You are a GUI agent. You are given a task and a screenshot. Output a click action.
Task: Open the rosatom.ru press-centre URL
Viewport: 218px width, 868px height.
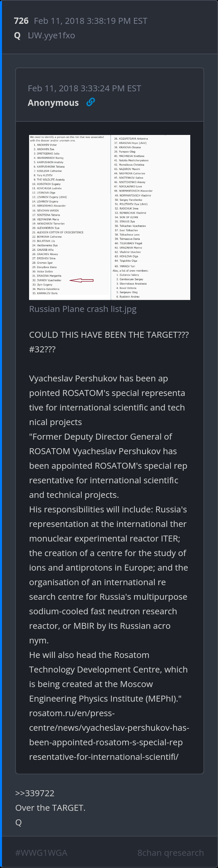pyautogui.click(x=109, y=735)
